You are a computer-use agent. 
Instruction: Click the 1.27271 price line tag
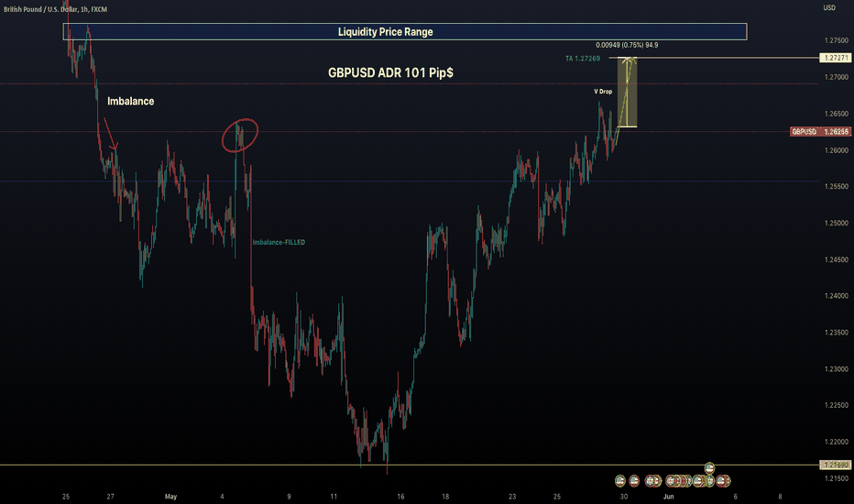[835, 58]
